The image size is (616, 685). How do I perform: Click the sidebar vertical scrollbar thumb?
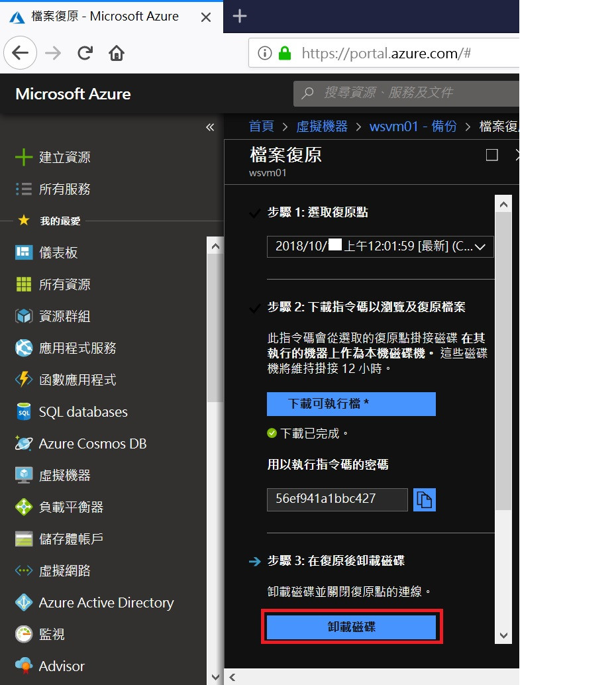(215, 328)
